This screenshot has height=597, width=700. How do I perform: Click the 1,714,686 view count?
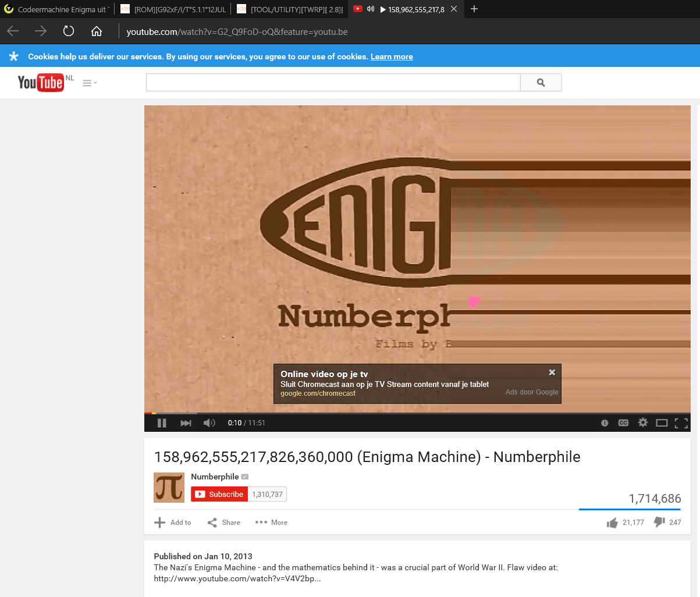click(x=655, y=499)
